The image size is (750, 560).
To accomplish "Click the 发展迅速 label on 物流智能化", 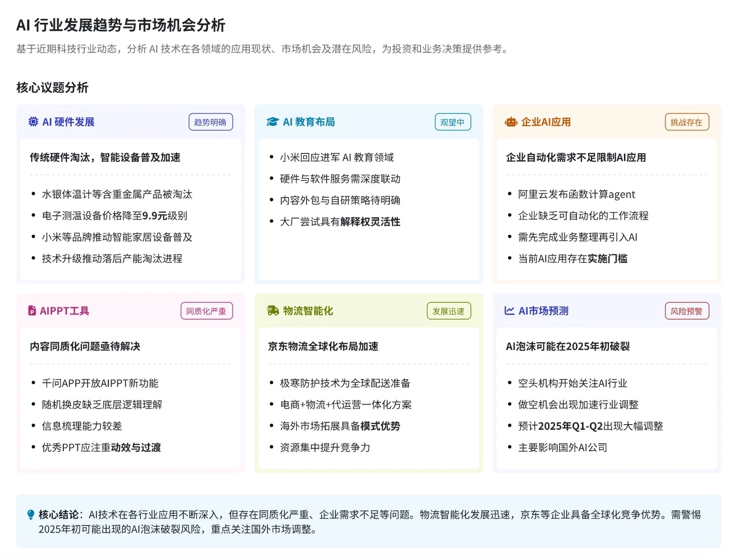I will (x=448, y=311).
